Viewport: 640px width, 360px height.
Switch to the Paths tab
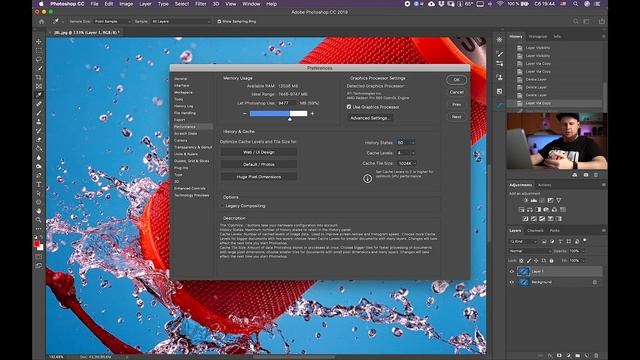point(554,231)
